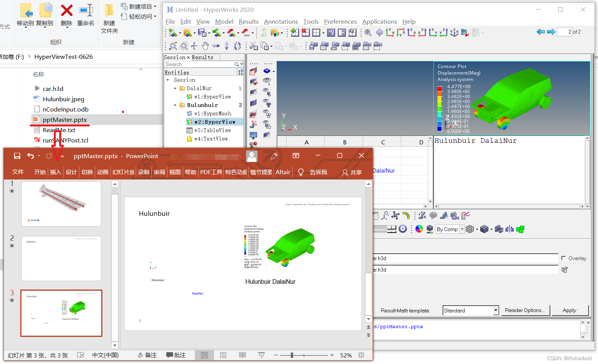This screenshot has height=364, width=598.
Task: Toggle Comments (批注) pane in PowerPoint
Action: click(x=176, y=355)
